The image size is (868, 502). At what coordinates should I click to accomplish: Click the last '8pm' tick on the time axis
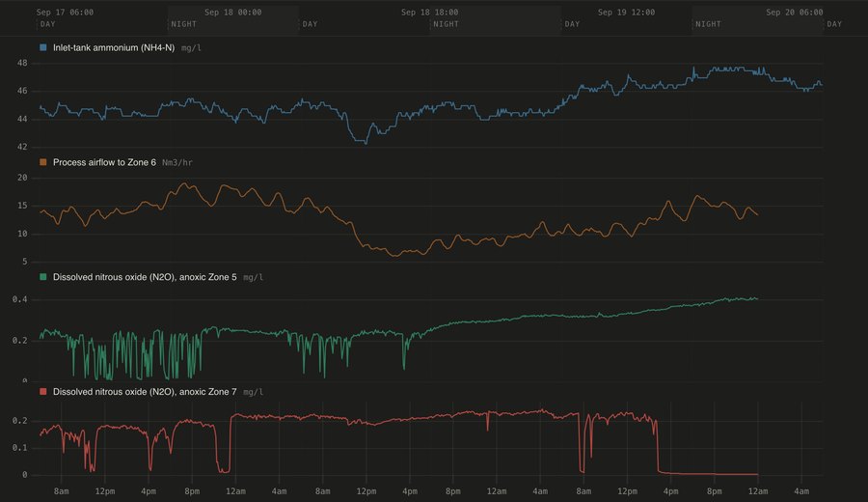tap(714, 491)
